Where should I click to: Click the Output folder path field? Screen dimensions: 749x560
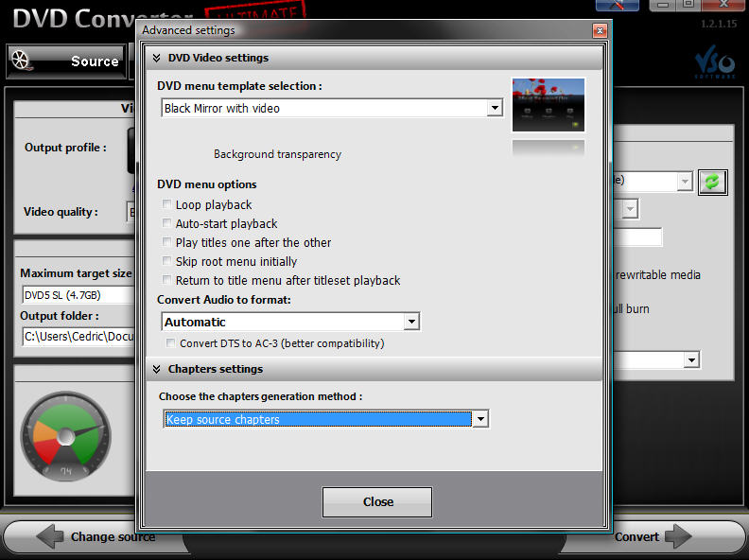78,337
